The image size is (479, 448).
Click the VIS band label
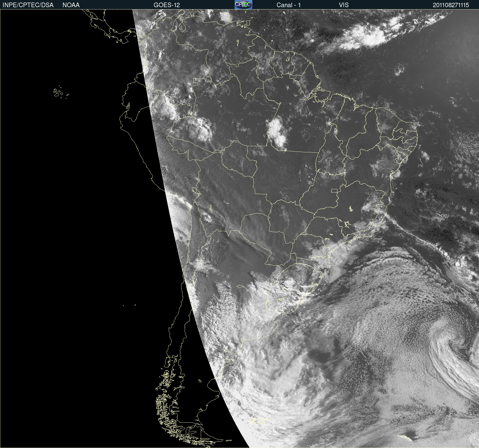click(344, 5)
